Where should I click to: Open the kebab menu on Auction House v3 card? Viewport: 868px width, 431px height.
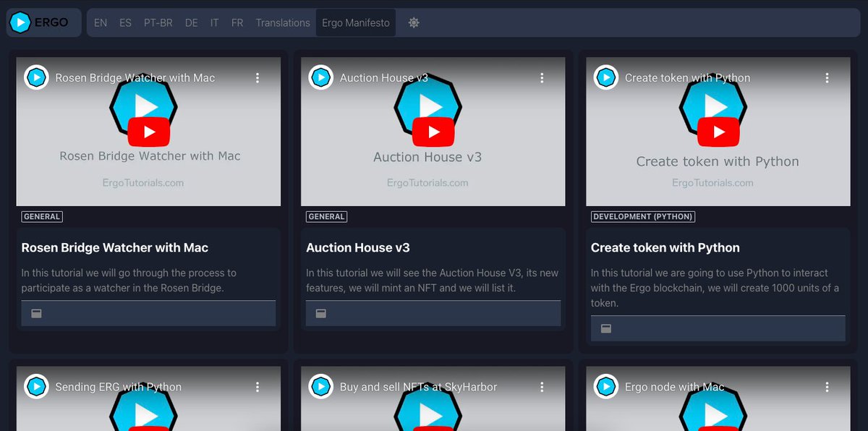point(542,77)
